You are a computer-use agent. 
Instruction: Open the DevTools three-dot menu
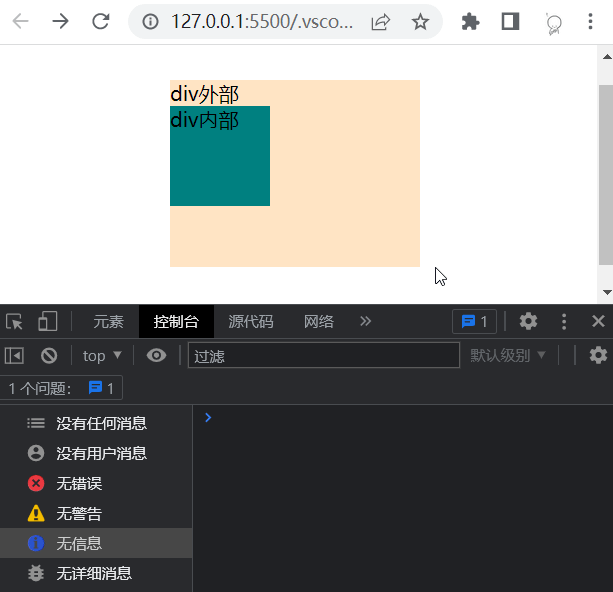click(x=564, y=321)
